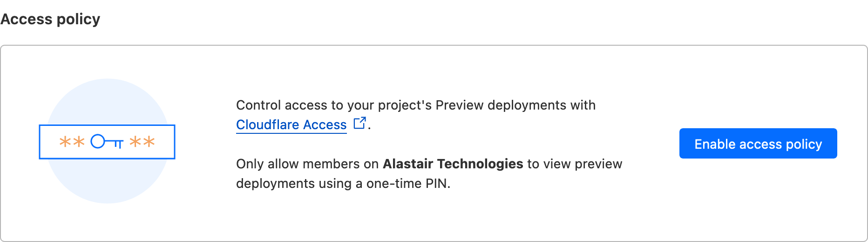
Task: Click the 'deployments using a' text
Action: (x=299, y=184)
